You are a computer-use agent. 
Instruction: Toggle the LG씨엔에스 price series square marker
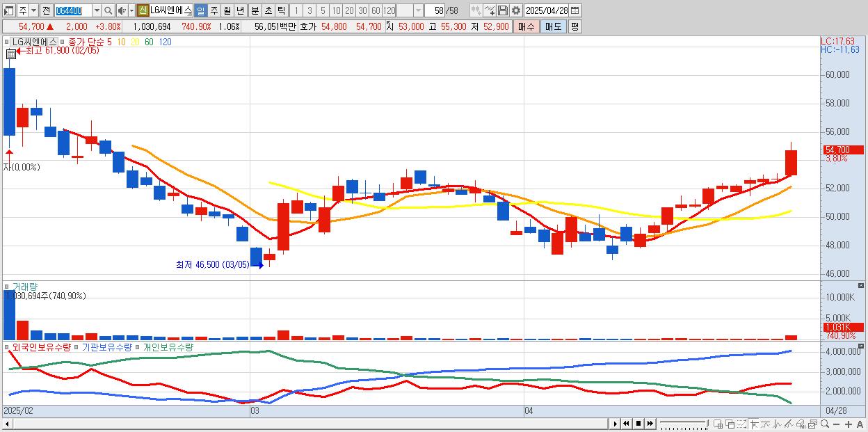click(8, 42)
